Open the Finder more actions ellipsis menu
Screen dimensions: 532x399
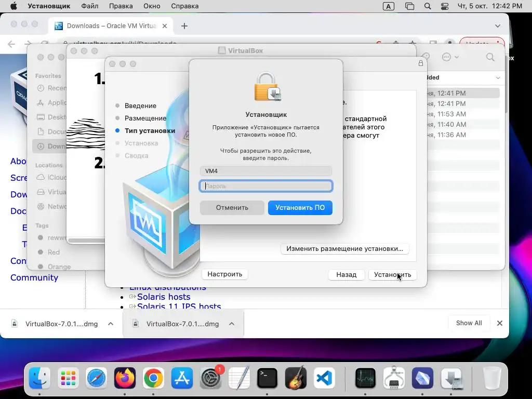tap(450, 57)
